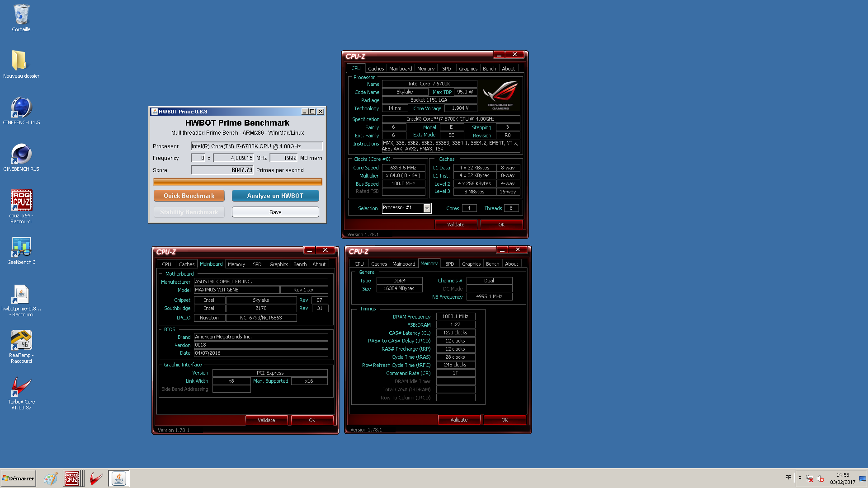Click NB Frequency value 4995.1 MHz
The width and height of the screenshot is (868, 488).
tap(489, 296)
